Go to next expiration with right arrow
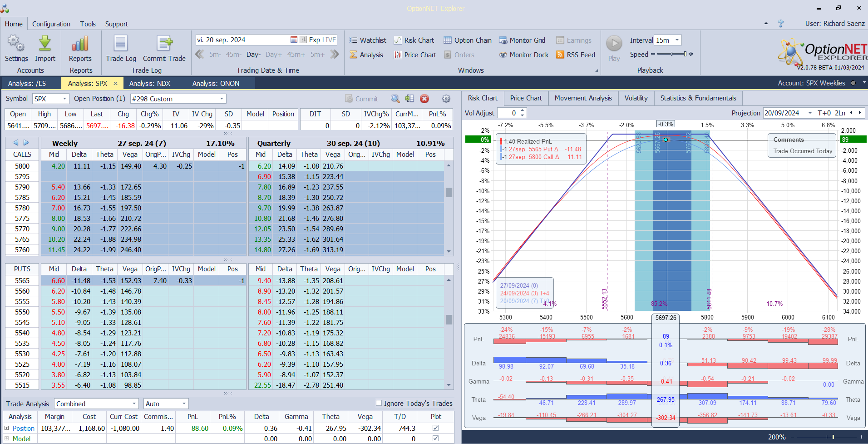Screen dimensions: 868x444 (x=26, y=143)
